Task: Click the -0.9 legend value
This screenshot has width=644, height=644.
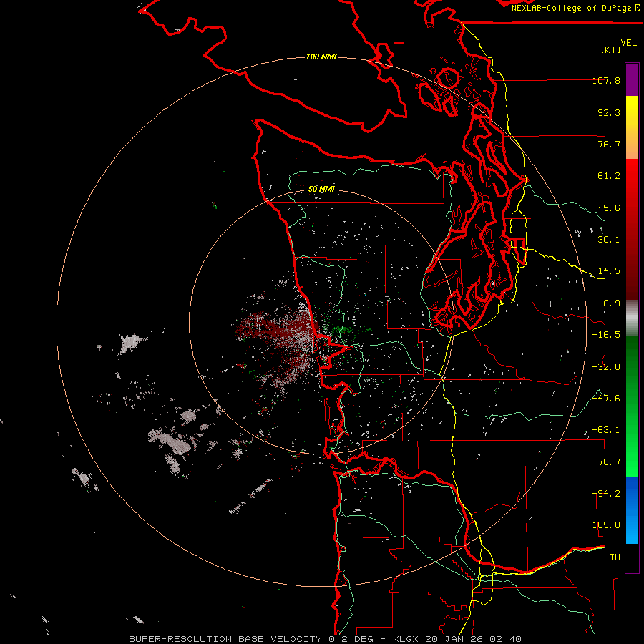Action: [x=609, y=303]
